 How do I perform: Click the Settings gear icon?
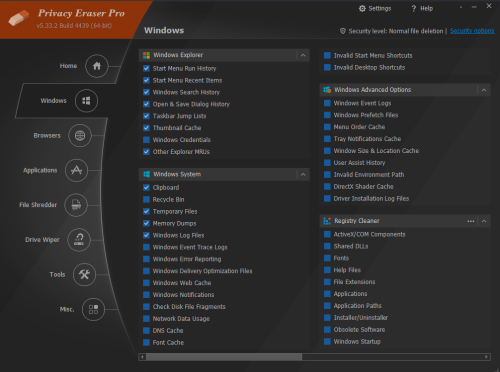coord(362,9)
